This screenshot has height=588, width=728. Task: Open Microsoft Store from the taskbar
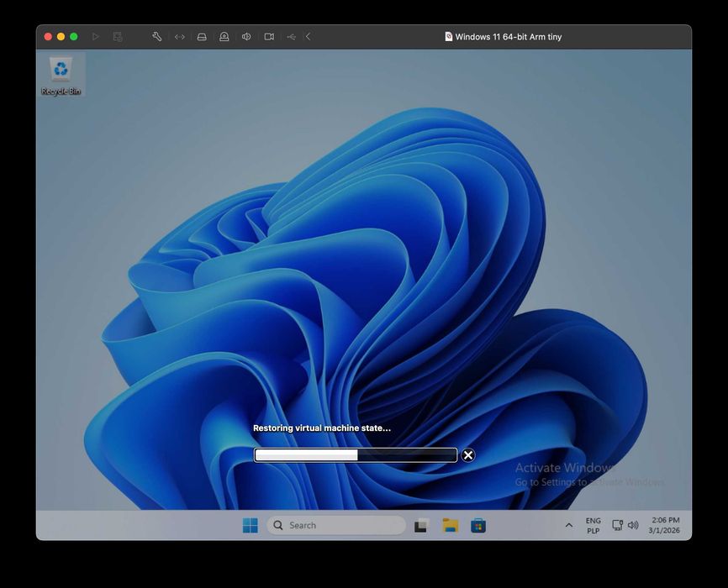478,525
